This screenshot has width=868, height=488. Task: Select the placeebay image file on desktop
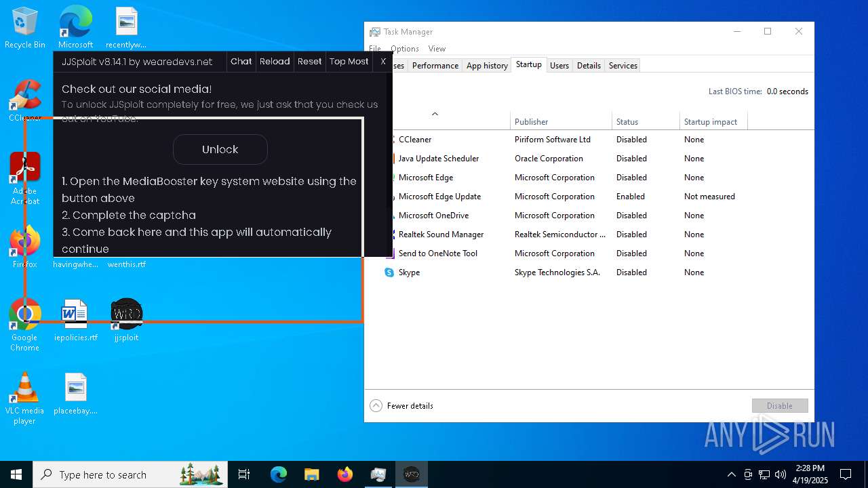tap(75, 393)
